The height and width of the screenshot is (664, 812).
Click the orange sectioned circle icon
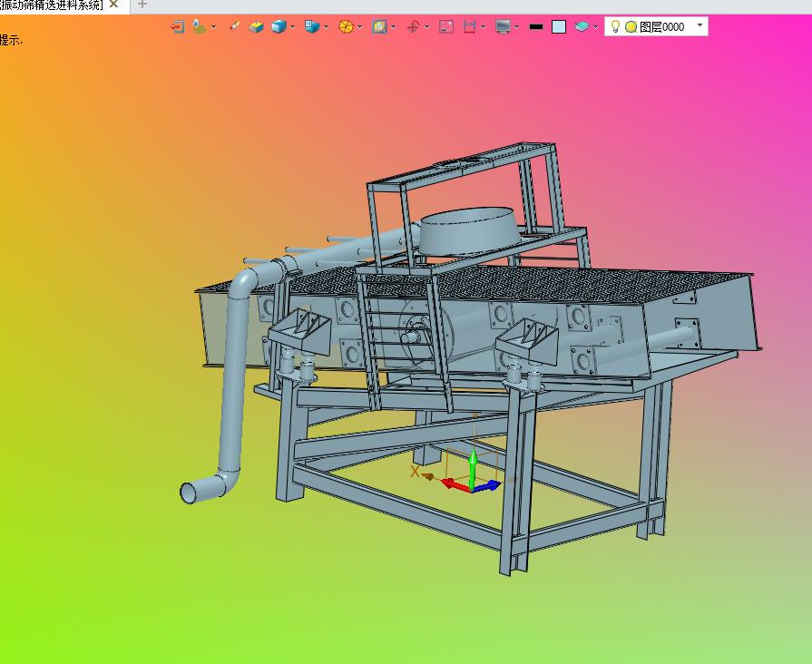coord(346,26)
